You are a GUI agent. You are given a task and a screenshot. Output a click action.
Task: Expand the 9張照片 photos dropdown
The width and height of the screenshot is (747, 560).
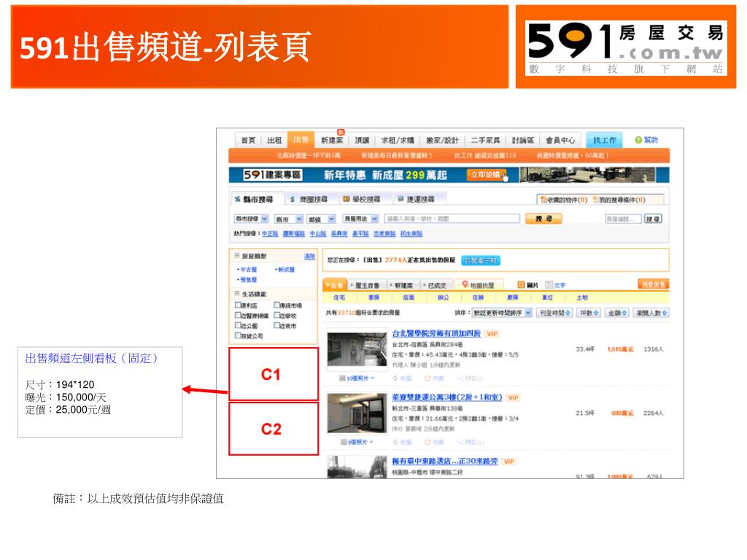tap(357, 442)
